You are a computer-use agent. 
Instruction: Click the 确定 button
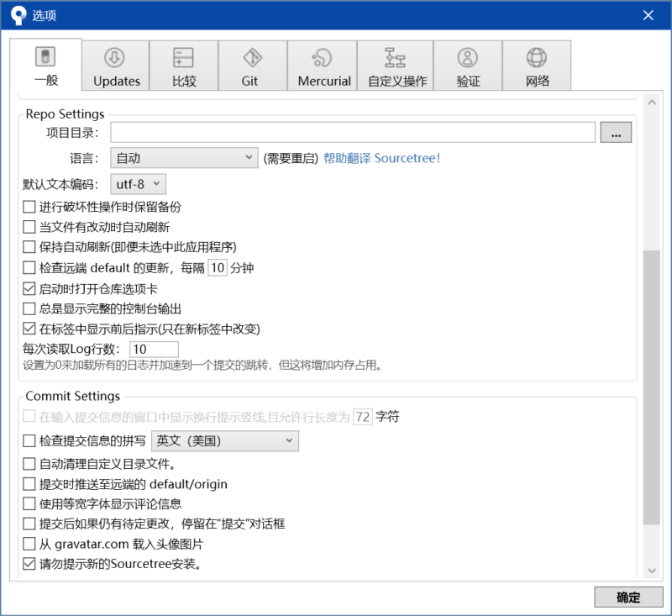pyautogui.click(x=628, y=598)
